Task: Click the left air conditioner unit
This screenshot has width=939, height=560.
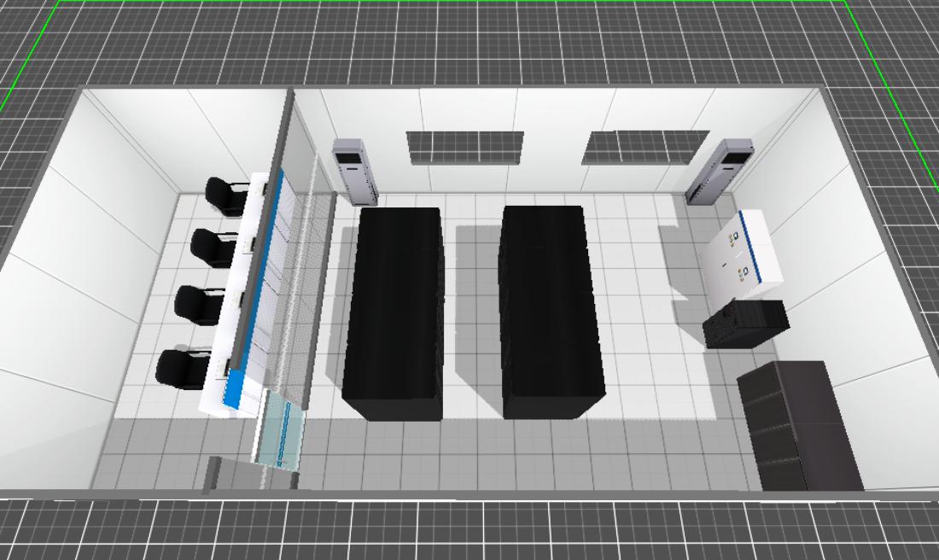Action: point(354,171)
